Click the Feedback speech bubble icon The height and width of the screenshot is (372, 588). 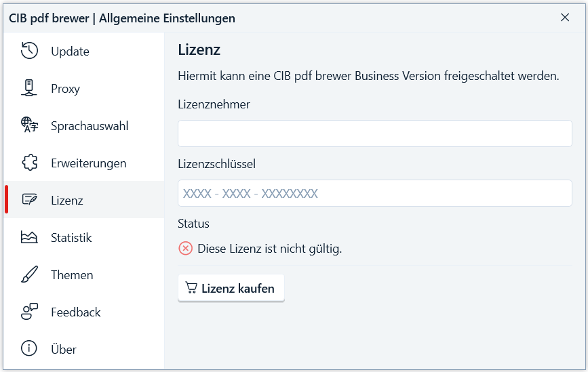[x=30, y=311]
